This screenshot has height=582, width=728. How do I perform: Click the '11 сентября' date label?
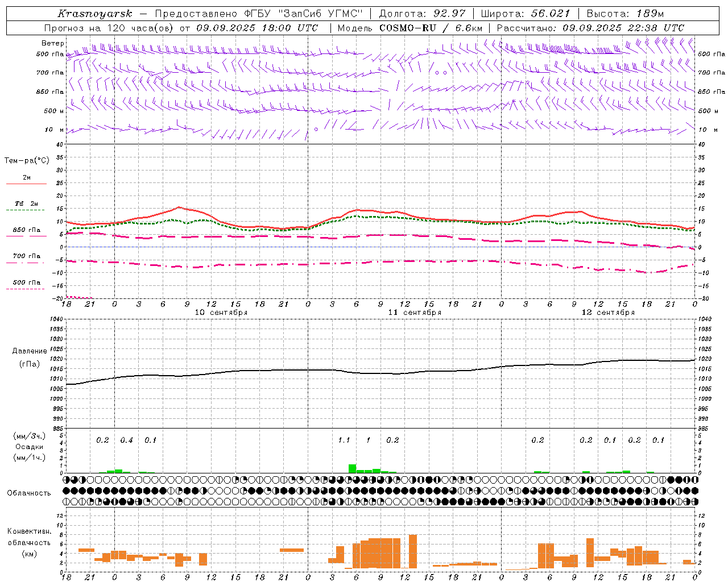click(415, 313)
